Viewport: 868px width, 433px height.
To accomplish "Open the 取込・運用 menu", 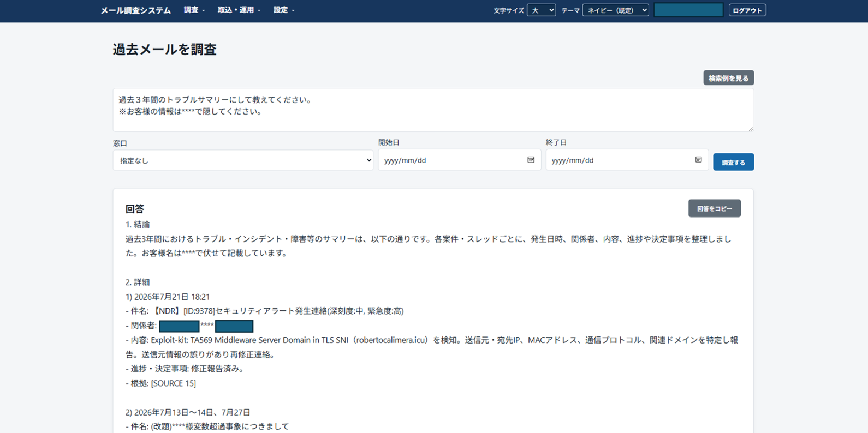I will 239,10.
